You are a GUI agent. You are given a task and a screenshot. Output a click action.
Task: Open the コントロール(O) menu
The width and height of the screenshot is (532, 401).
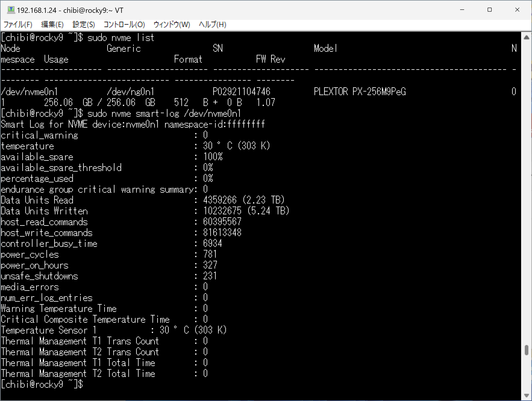pyautogui.click(x=124, y=24)
